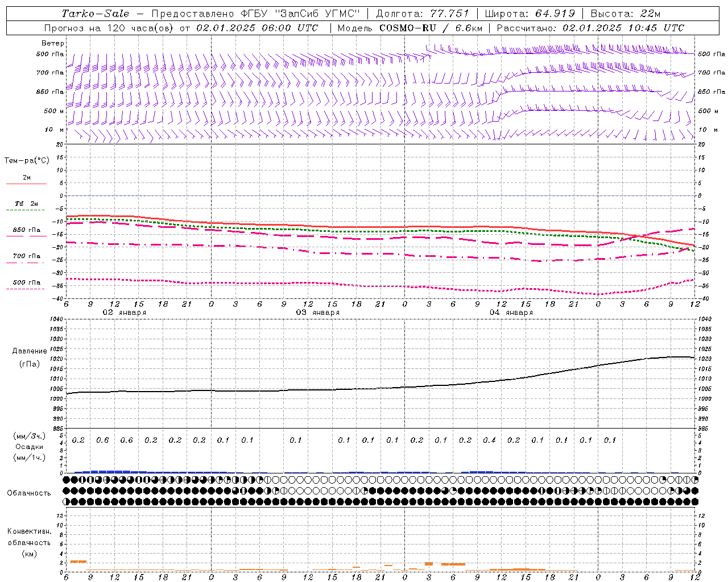Click the Осадки panel label
Image resolution: width=728 pixels, height=582 pixels.
click(x=30, y=447)
